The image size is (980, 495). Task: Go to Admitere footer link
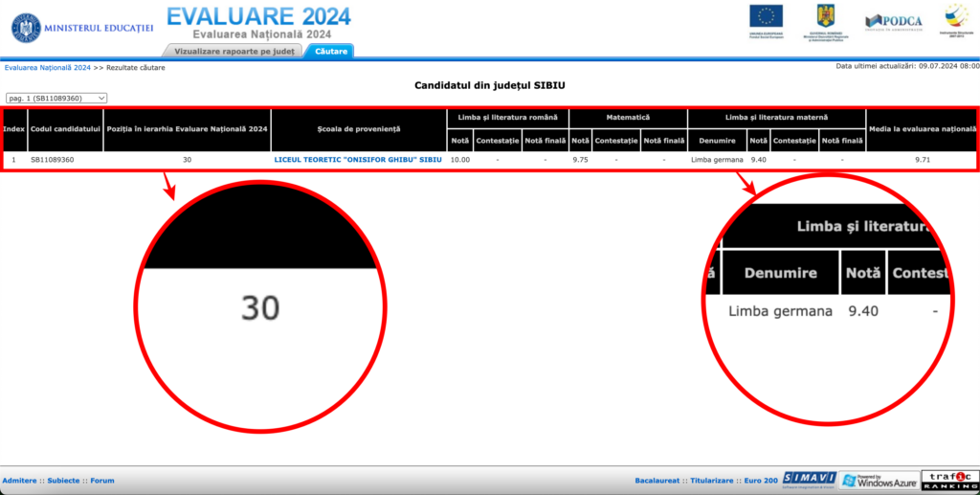(x=20, y=480)
